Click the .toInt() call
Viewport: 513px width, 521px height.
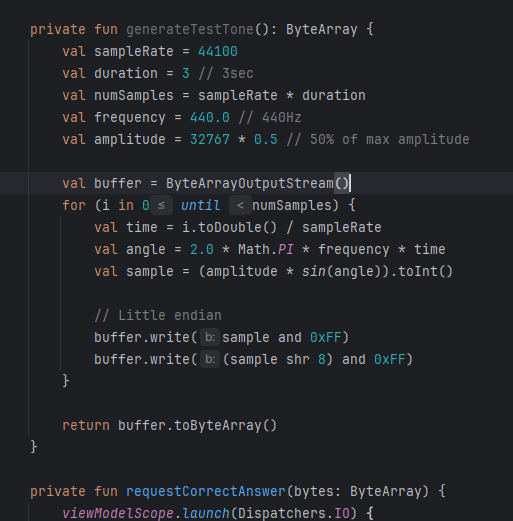pos(422,272)
